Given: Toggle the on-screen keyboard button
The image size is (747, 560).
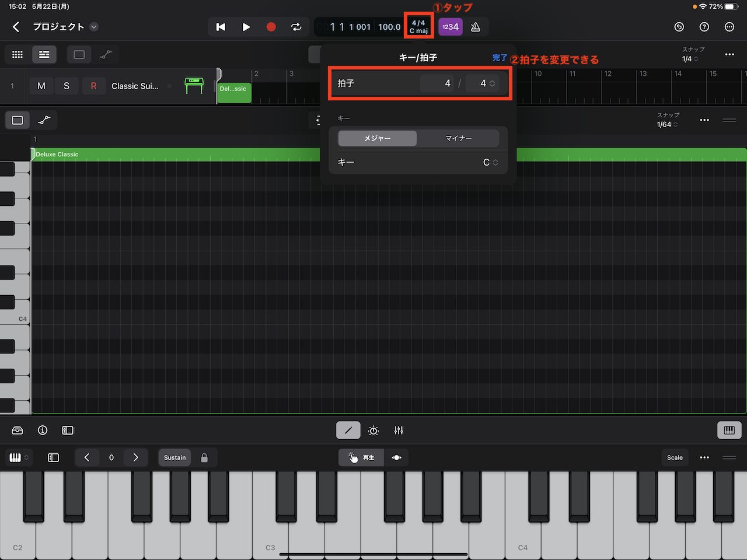Looking at the screenshot, I should click(x=729, y=430).
